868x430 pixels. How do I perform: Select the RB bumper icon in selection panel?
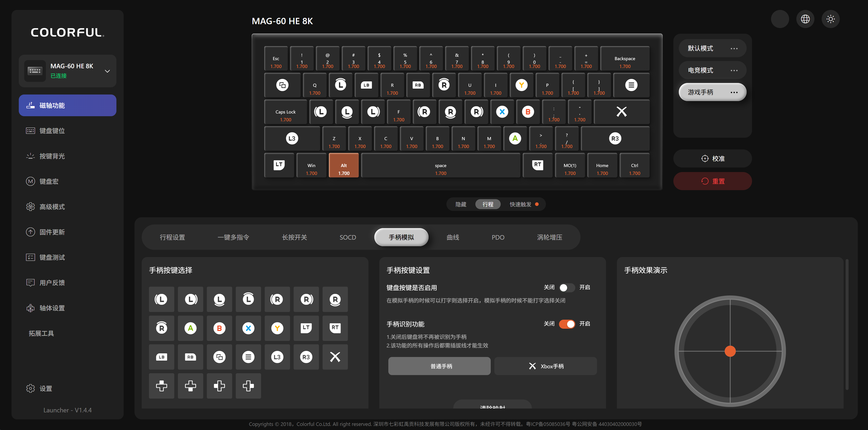point(190,357)
